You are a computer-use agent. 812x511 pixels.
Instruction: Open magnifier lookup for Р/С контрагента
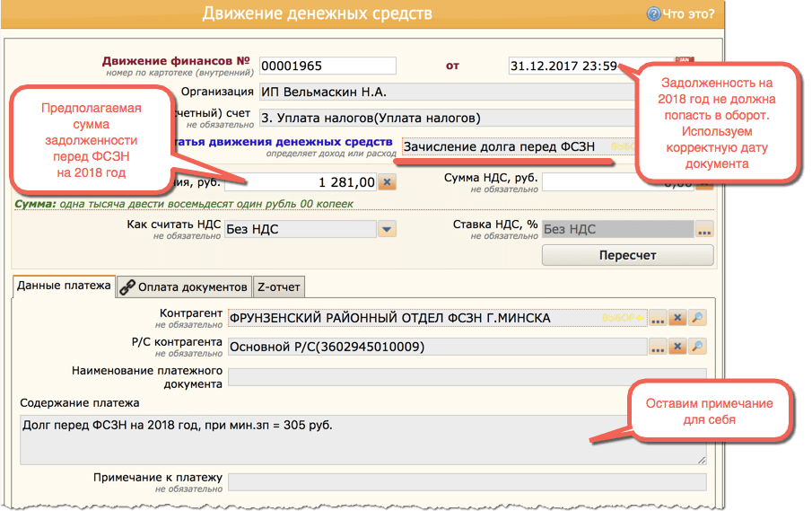(x=696, y=347)
